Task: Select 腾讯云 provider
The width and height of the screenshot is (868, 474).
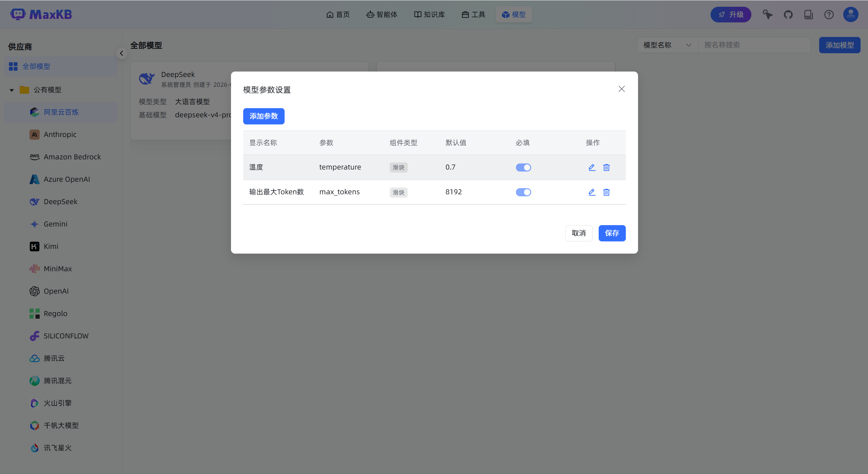Action: tap(61, 358)
